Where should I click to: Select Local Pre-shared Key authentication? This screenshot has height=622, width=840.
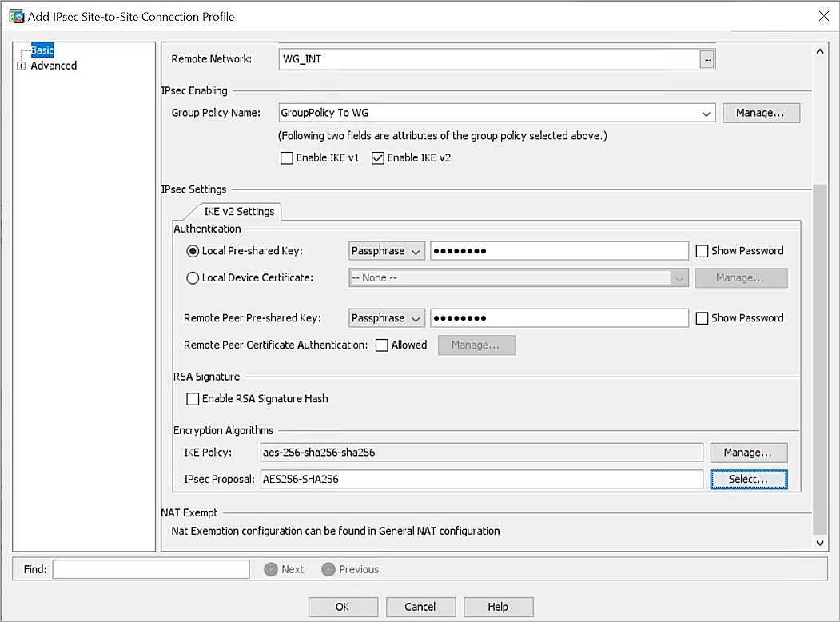[x=192, y=250]
